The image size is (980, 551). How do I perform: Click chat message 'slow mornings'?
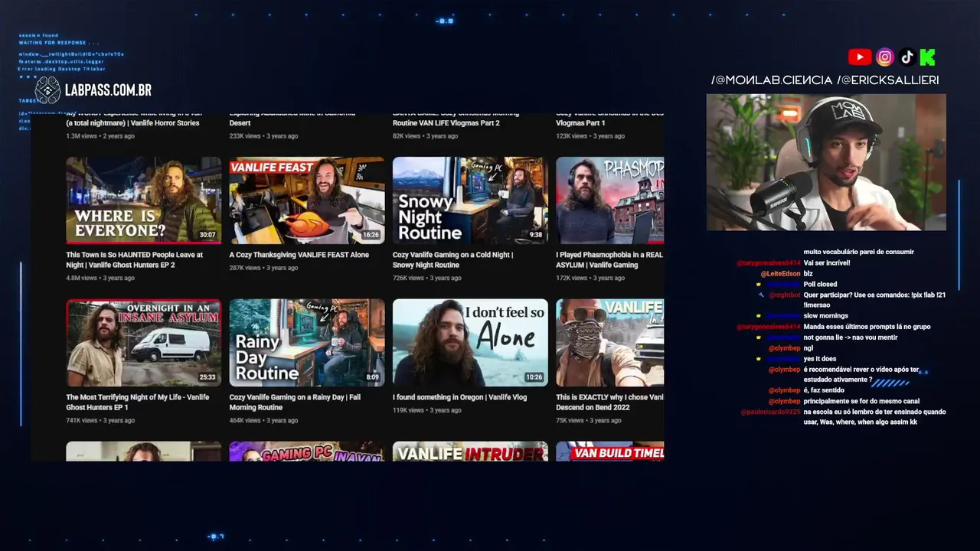(825, 315)
